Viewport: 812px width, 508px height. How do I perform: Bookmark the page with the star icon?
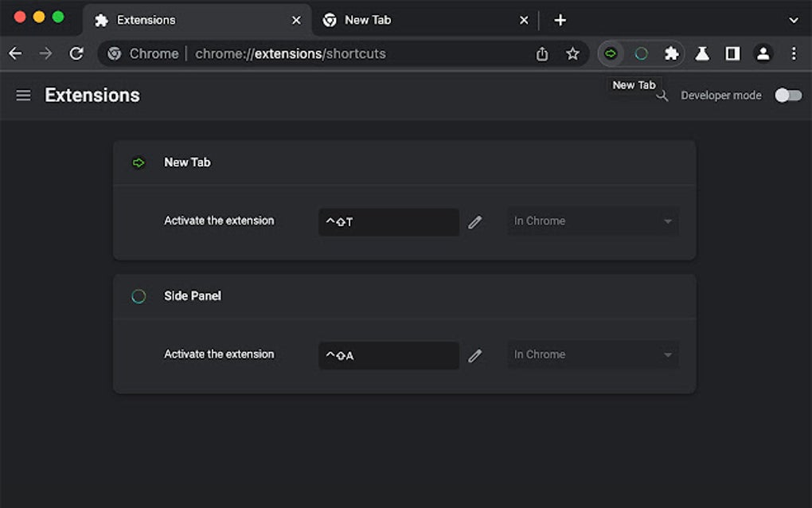(572, 53)
